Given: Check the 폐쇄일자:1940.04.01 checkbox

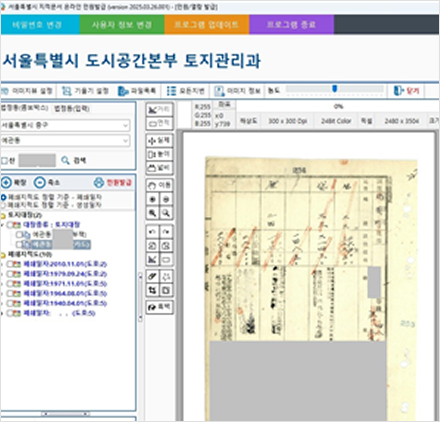Looking at the screenshot, I should 10,303.
